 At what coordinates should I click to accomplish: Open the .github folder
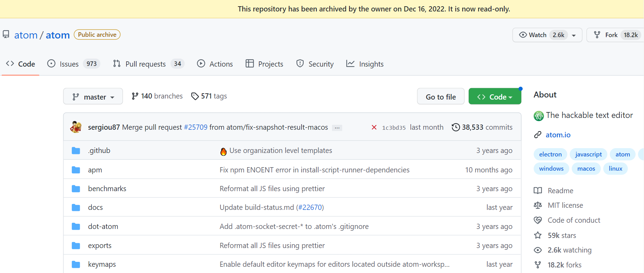point(99,151)
